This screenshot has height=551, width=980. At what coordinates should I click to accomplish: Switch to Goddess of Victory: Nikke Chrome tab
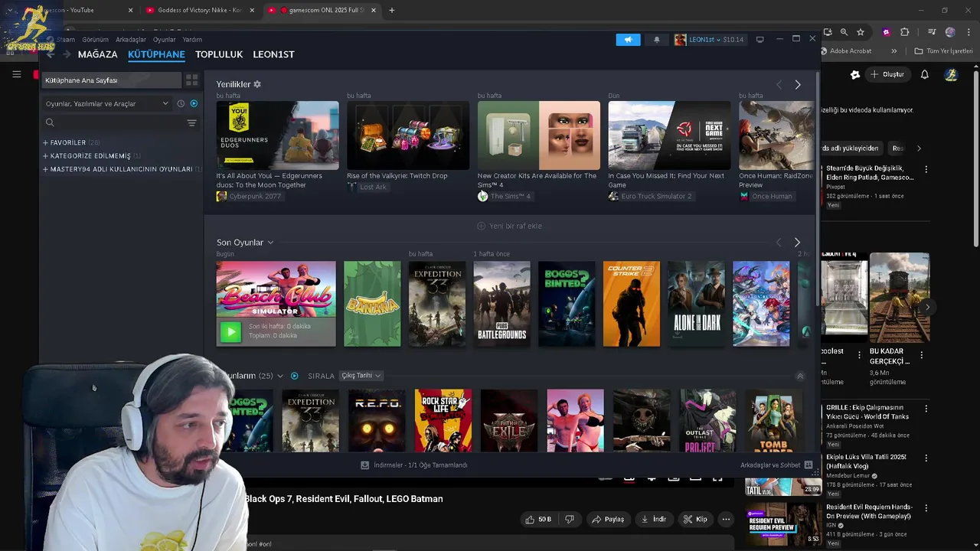[x=199, y=10]
